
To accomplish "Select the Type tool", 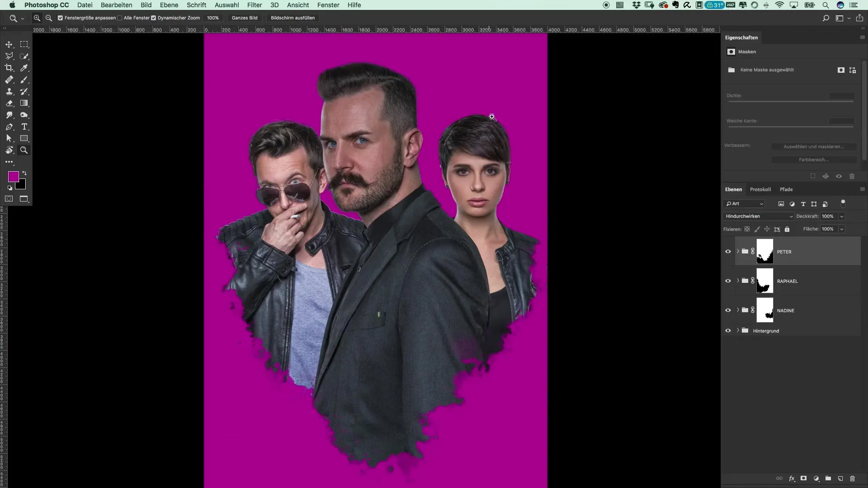I will coord(24,127).
